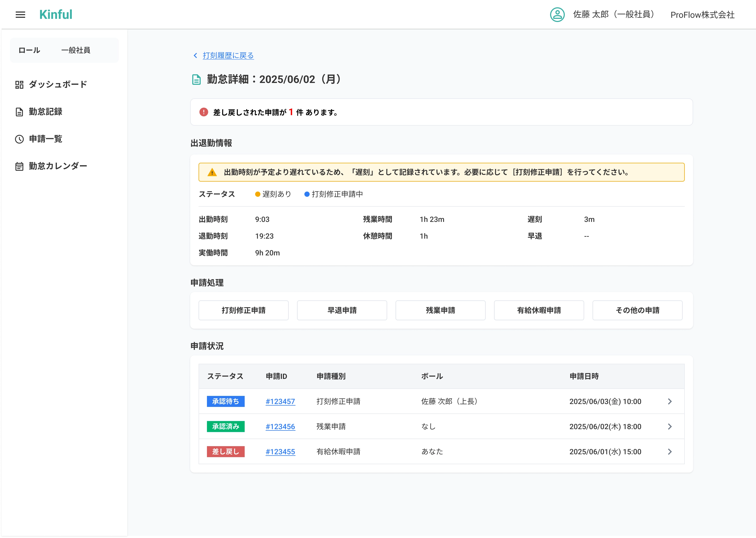Click the Kinful logo
Viewport: 756px width, 538px height.
click(56, 15)
